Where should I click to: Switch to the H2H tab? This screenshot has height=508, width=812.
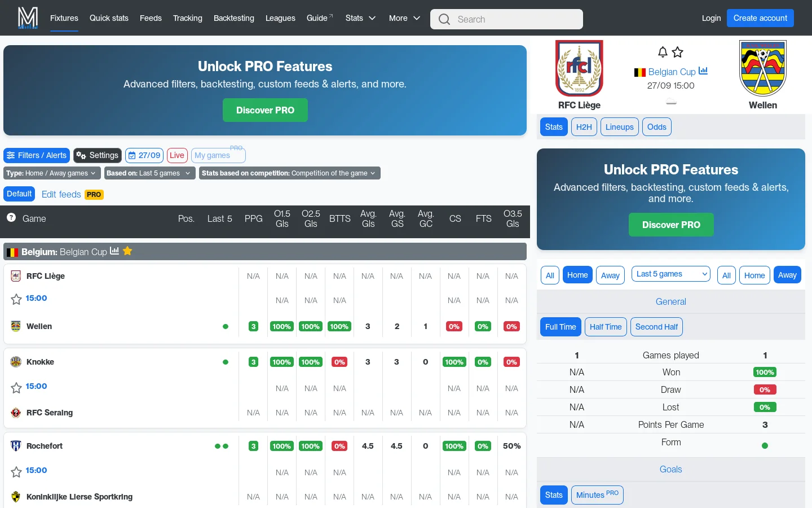pos(584,127)
